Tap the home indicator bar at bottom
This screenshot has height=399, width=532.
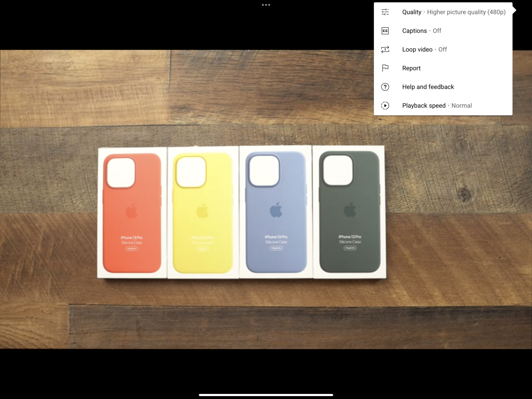point(266,395)
